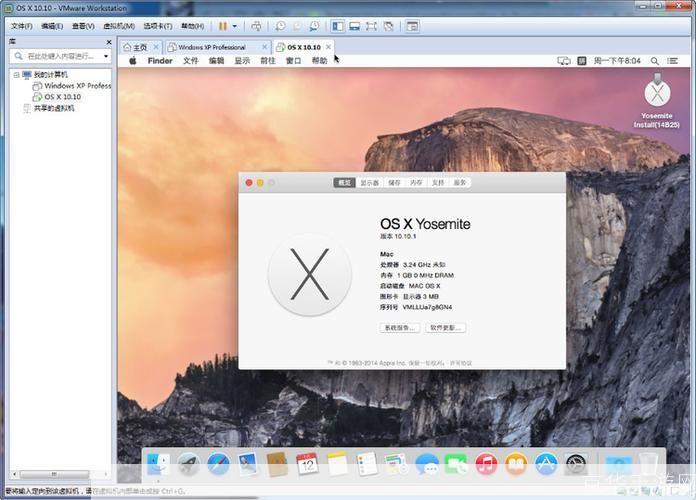
Task: Open the 选项卡(T) menu in VMware
Action: click(x=158, y=26)
